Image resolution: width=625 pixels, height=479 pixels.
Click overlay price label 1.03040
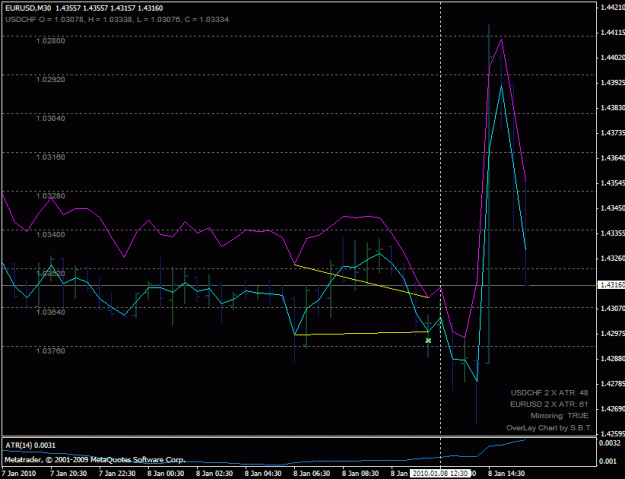coord(51,118)
